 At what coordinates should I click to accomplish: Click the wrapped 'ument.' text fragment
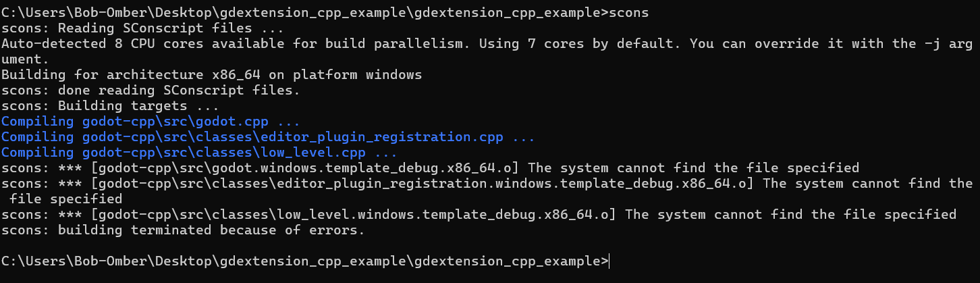point(21,59)
